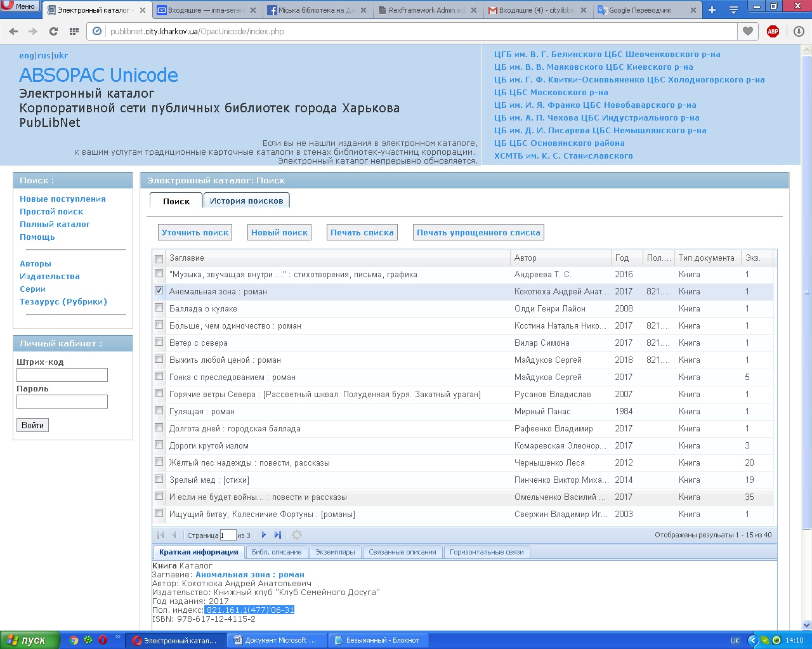Click the Войти login button
Screen dimensions: 812x649
point(32,425)
